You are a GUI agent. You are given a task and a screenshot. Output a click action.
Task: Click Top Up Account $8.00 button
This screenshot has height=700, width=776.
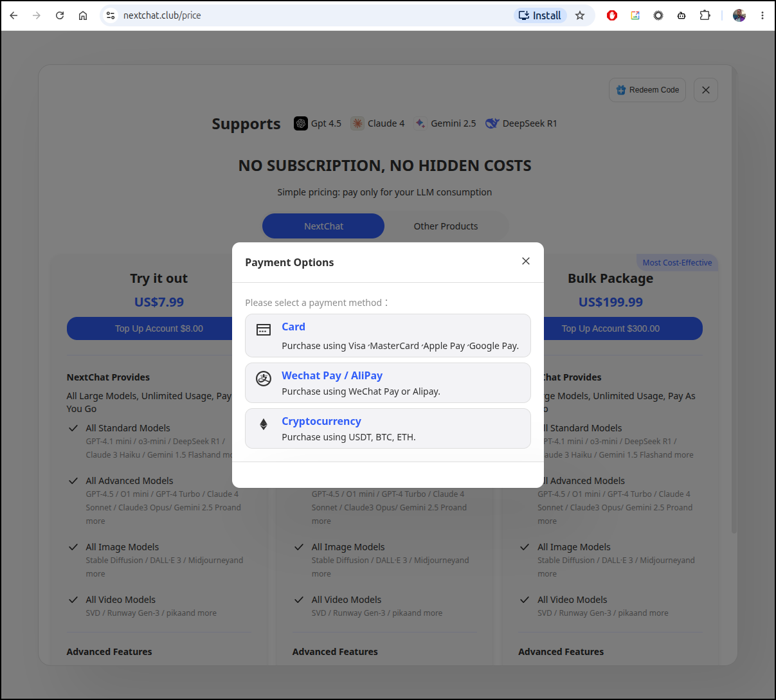(150, 328)
